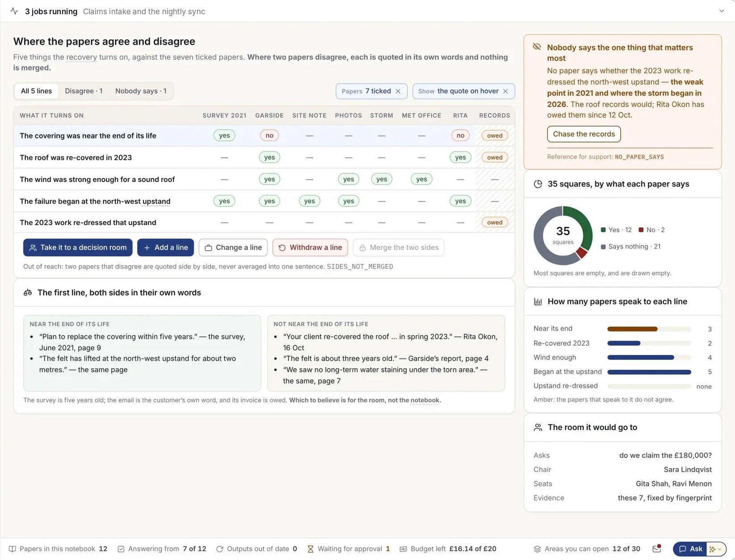Click the pie chart icon beside 35 squares
The height and width of the screenshot is (560, 735).
[x=538, y=184]
